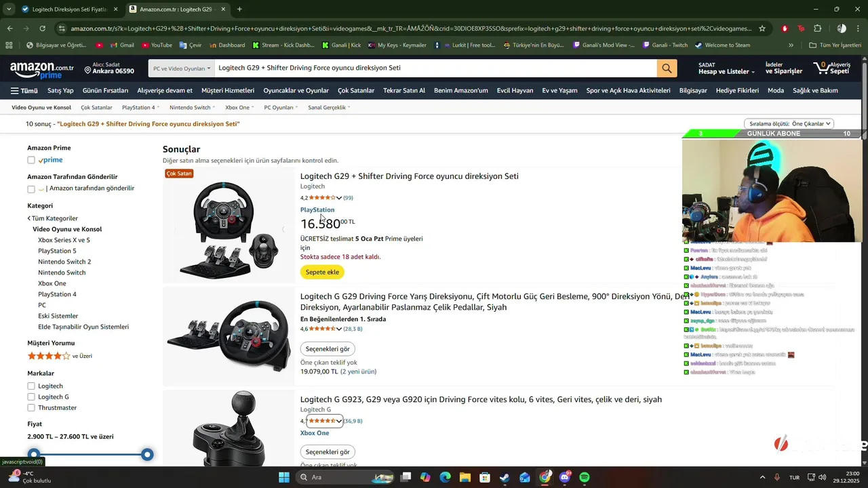Image resolution: width=868 pixels, height=488 pixels.
Task: Check the Amazon Prime filter checkbox
Action: click(31, 160)
